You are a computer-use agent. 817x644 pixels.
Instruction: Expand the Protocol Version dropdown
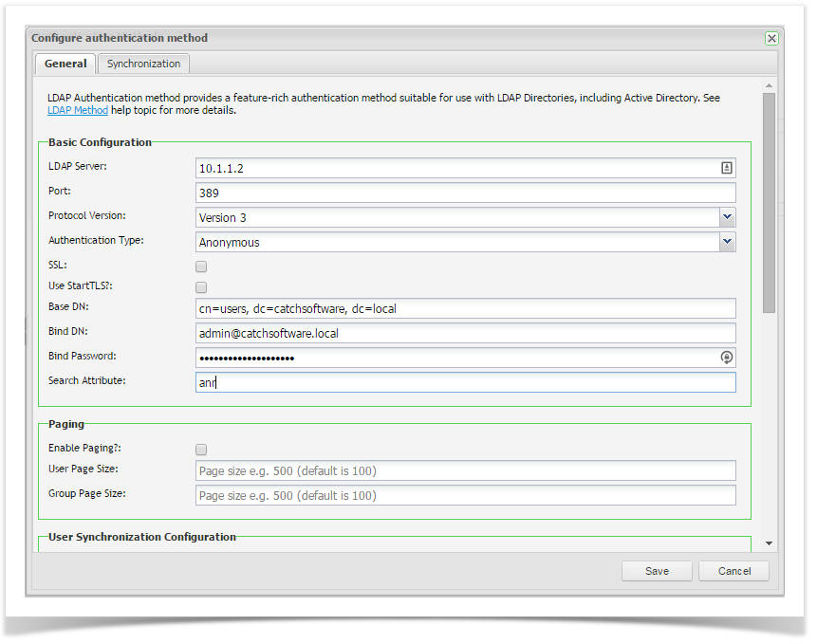pos(727,217)
